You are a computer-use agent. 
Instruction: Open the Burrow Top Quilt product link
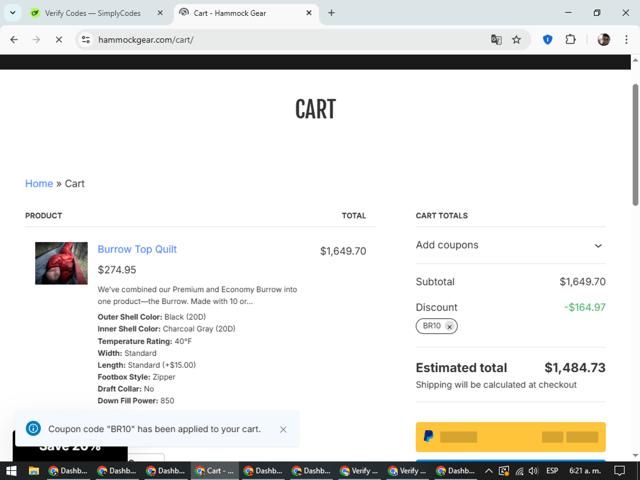pos(137,249)
